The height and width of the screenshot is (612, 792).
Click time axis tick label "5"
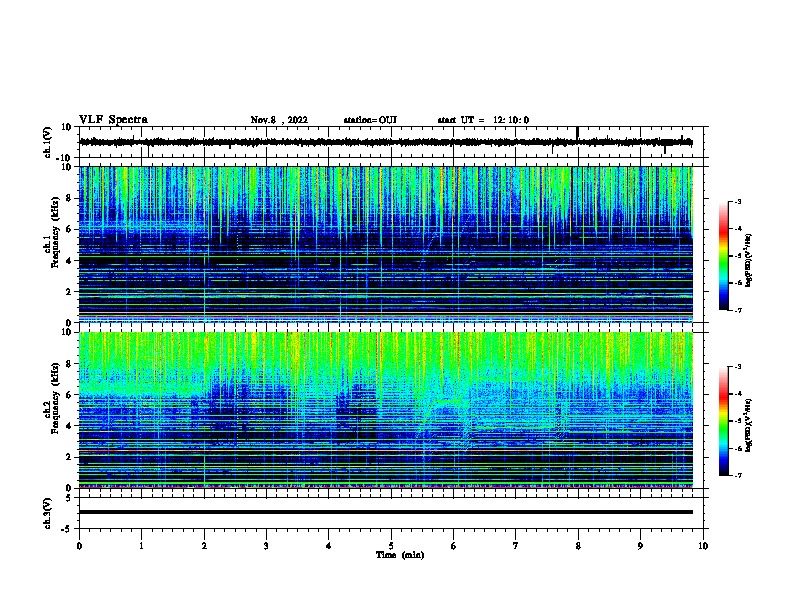tap(391, 546)
